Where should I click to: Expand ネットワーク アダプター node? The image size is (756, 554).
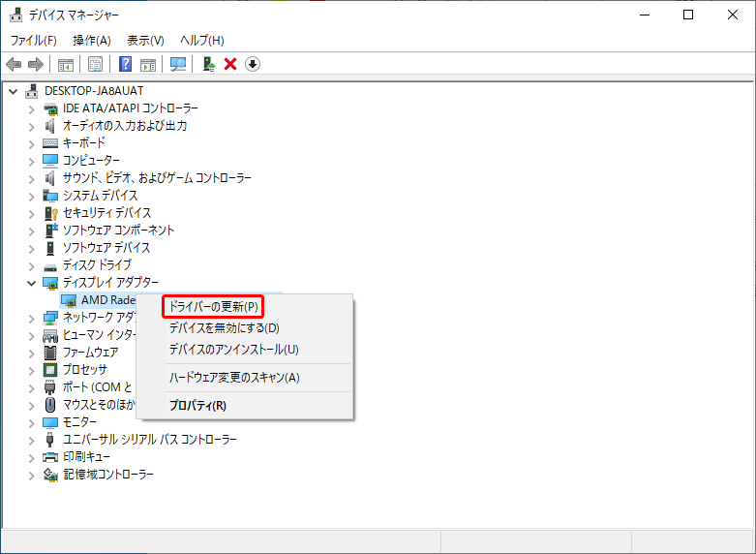[x=31, y=319]
